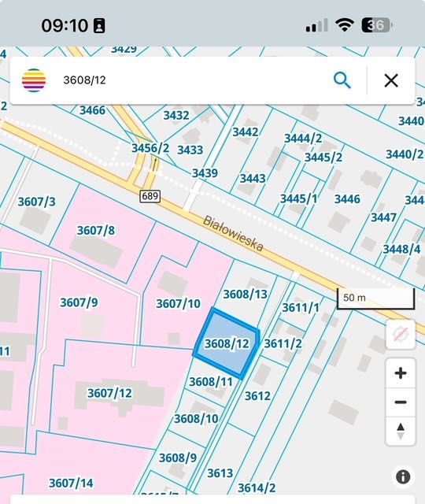Tap the road 689 shield marker
425x504 pixels.
pos(150,196)
